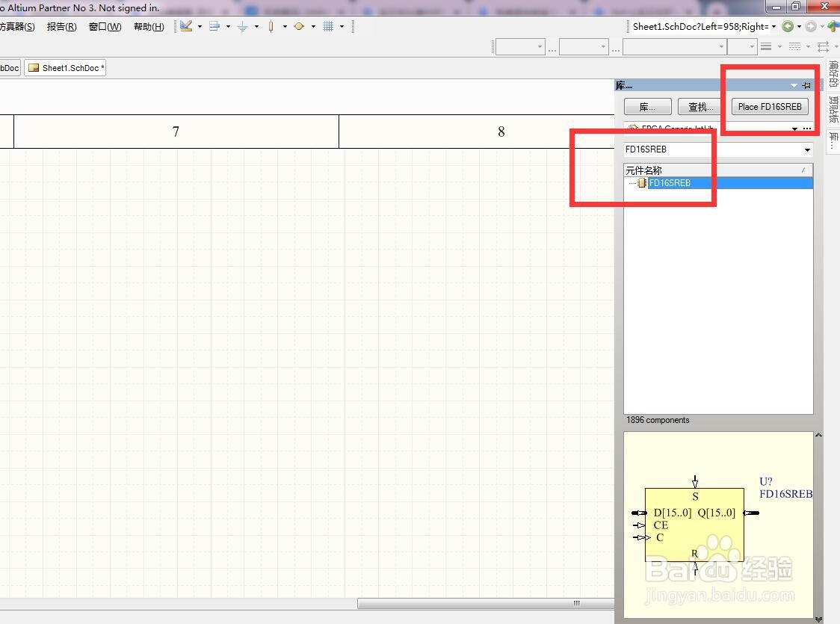Open the 帮助(H) menu
The height and width of the screenshot is (624, 840).
tap(149, 27)
